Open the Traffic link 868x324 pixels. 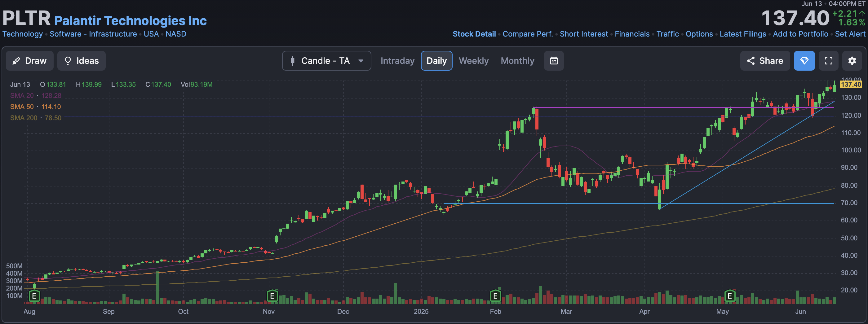point(667,34)
